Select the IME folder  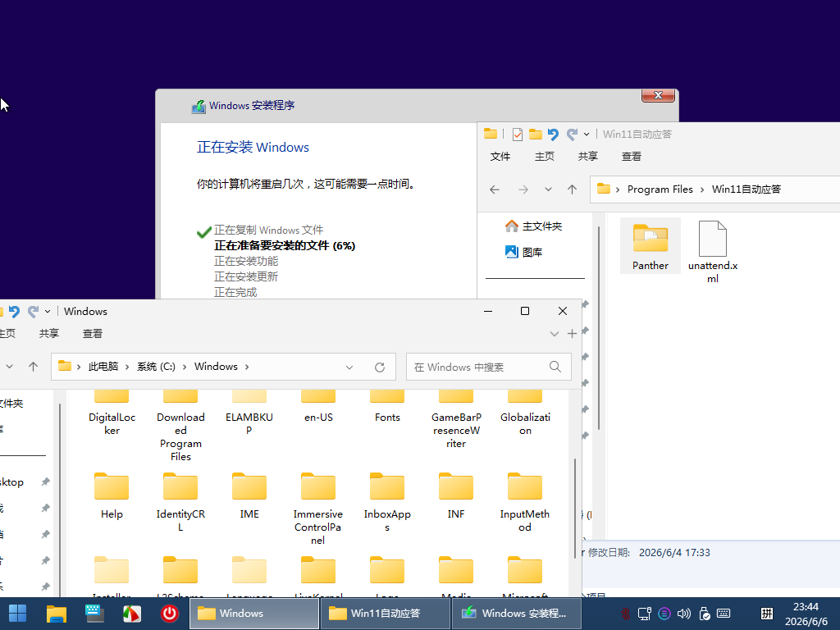[x=249, y=496]
